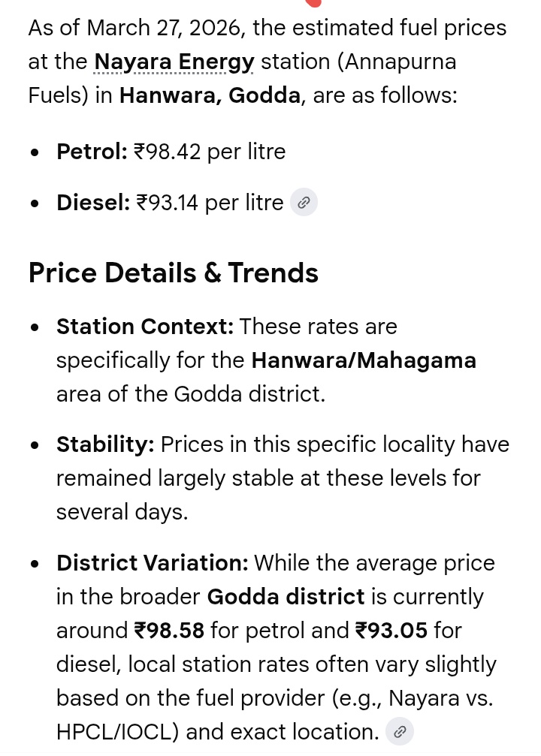Click the bold ₹98.58 petrol average

pyautogui.click(x=169, y=631)
